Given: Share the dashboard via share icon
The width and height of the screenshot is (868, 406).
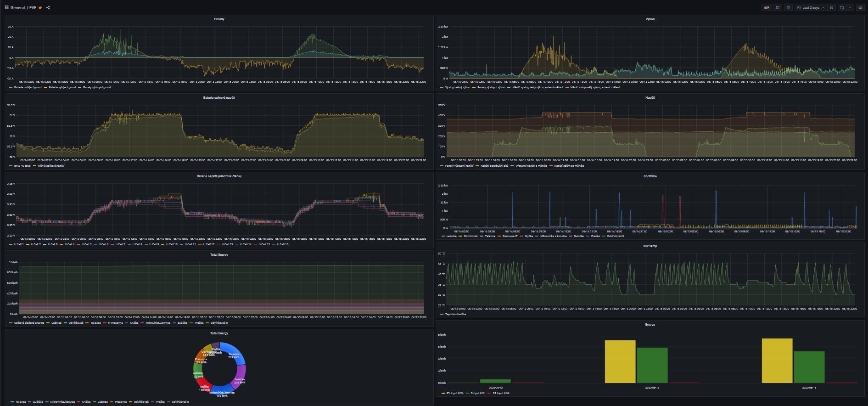Looking at the screenshot, I should [48, 8].
